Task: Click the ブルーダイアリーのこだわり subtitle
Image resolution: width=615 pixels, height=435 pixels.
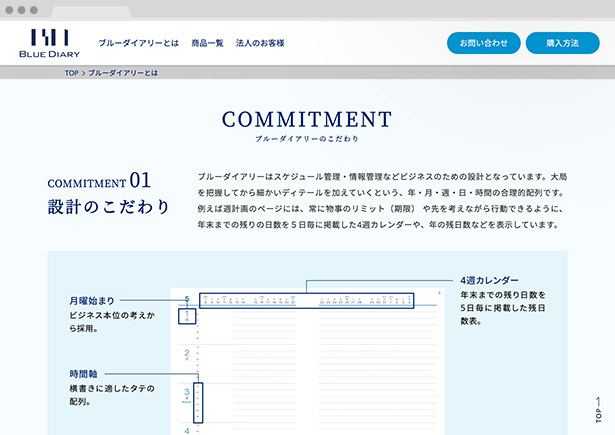Action: coord(307,139)
